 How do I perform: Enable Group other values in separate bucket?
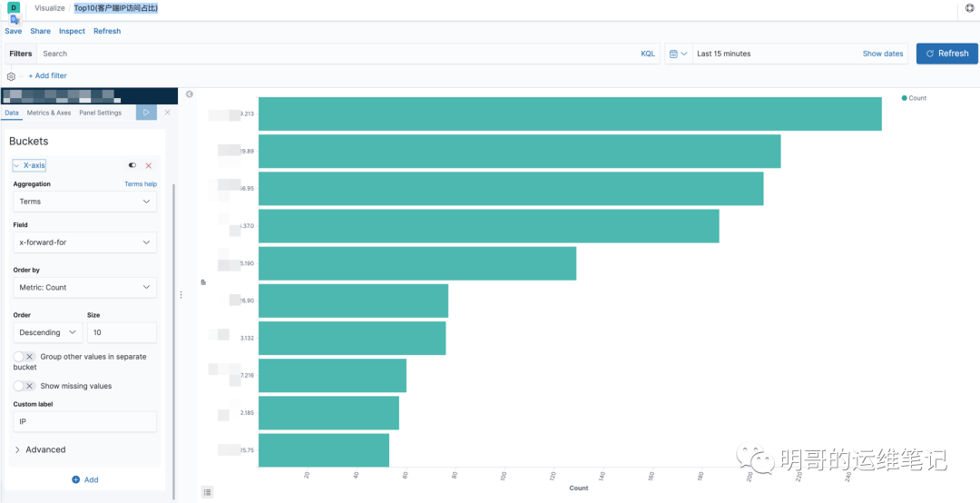point(24,357)
